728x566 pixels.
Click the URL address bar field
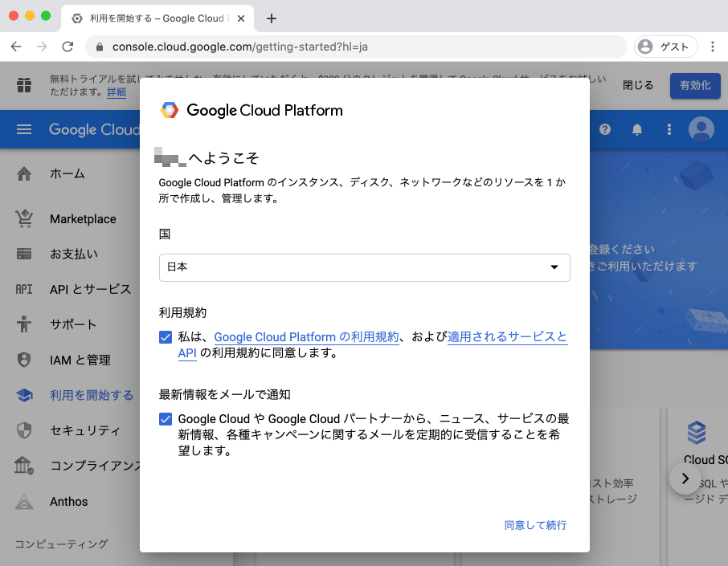coord(356,47)
